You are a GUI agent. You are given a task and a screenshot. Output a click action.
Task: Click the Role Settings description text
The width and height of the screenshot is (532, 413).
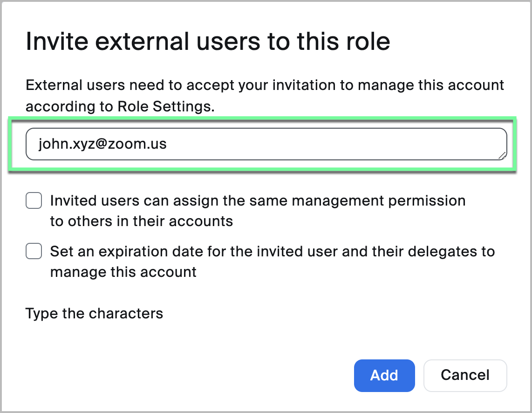point(265,96)
